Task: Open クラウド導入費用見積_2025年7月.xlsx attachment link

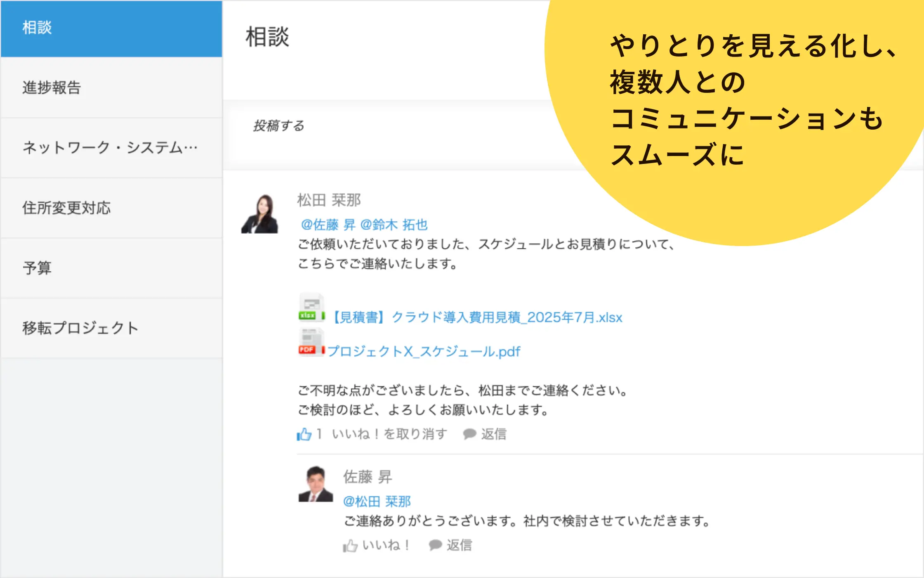Action: (x=477, y=317)
